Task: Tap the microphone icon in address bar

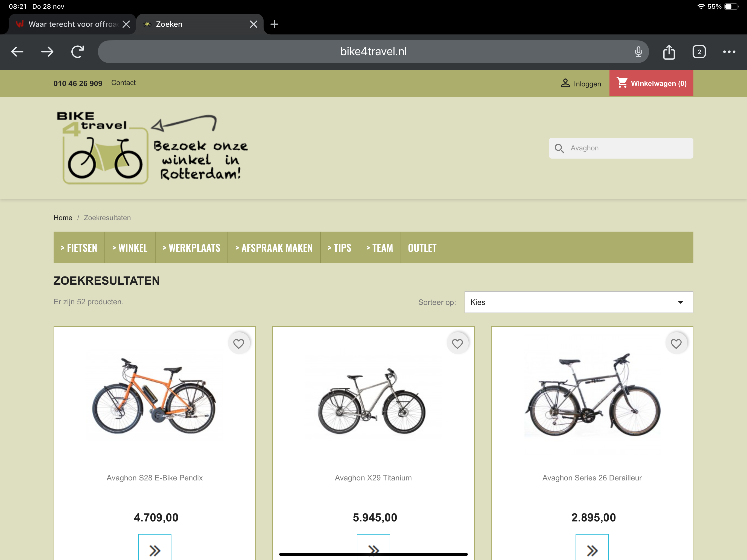Action: pos(638,52)
